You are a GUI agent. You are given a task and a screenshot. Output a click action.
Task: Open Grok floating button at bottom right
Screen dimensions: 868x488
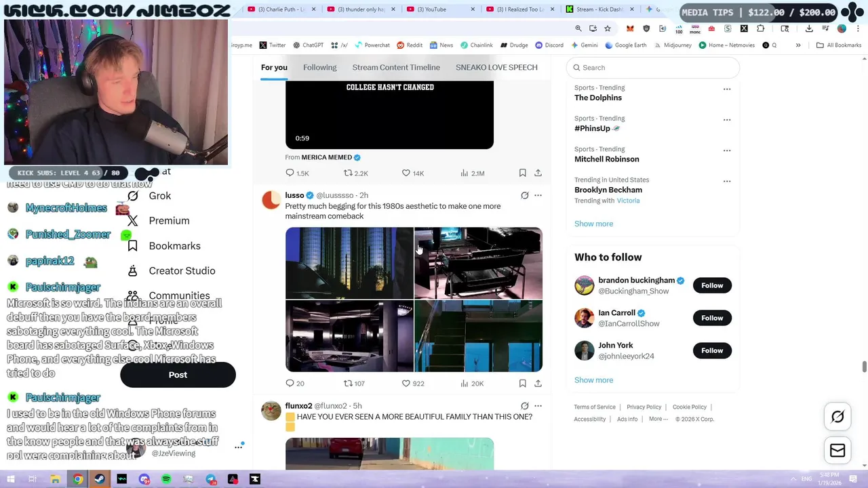837,417
